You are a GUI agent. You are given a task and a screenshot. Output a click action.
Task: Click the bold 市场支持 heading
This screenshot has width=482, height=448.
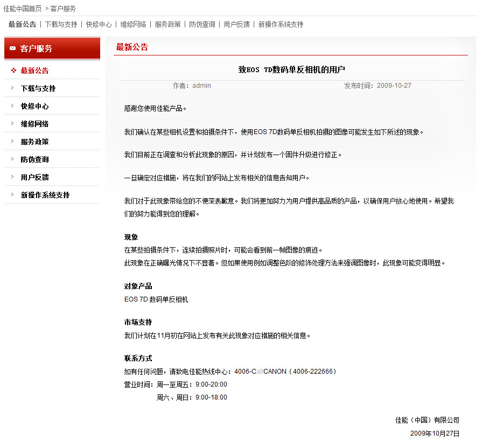(x=138, y=323)
